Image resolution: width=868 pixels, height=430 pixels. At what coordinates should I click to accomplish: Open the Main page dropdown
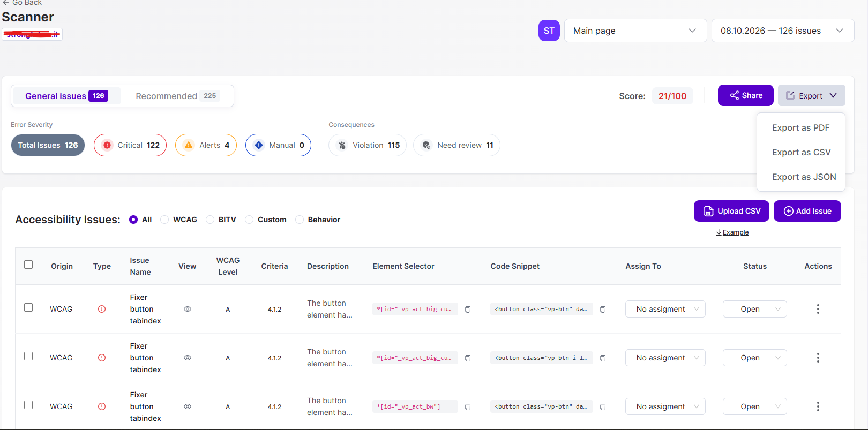click(635, 31)
